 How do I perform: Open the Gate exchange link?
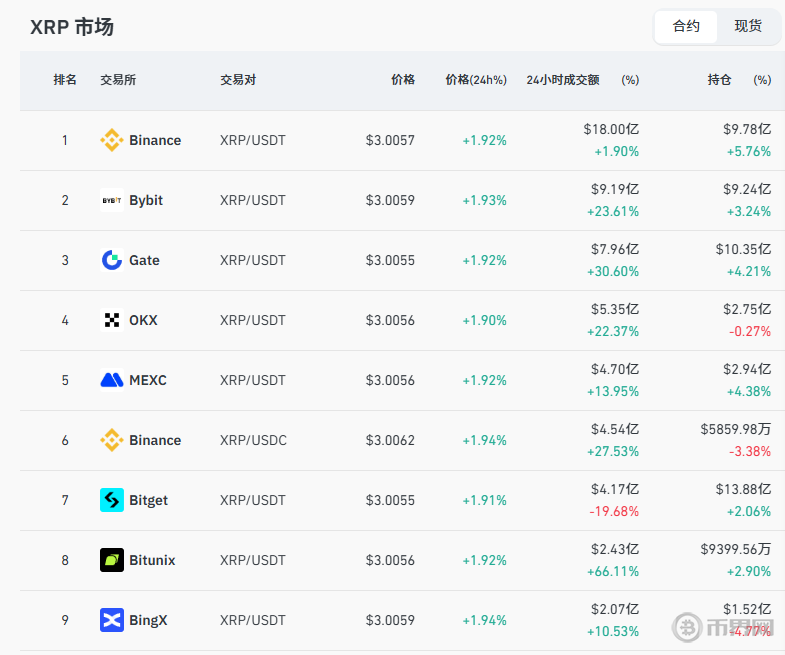pyautogui.click(x=144, y=260)
